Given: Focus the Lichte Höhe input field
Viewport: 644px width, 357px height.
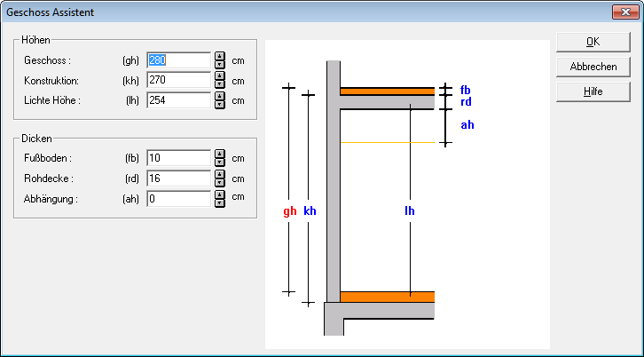Looking at the screenshot, I should coord(178,100).
